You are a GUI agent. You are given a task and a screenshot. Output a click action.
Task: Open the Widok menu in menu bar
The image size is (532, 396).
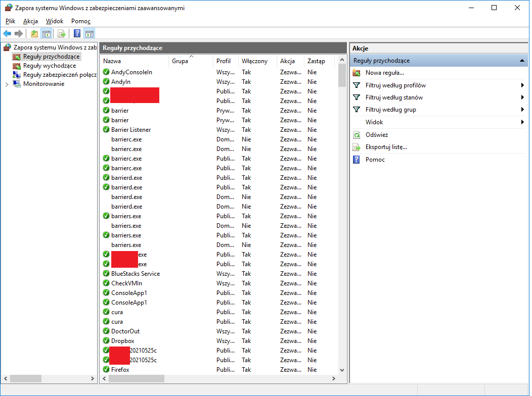(55, 21)
